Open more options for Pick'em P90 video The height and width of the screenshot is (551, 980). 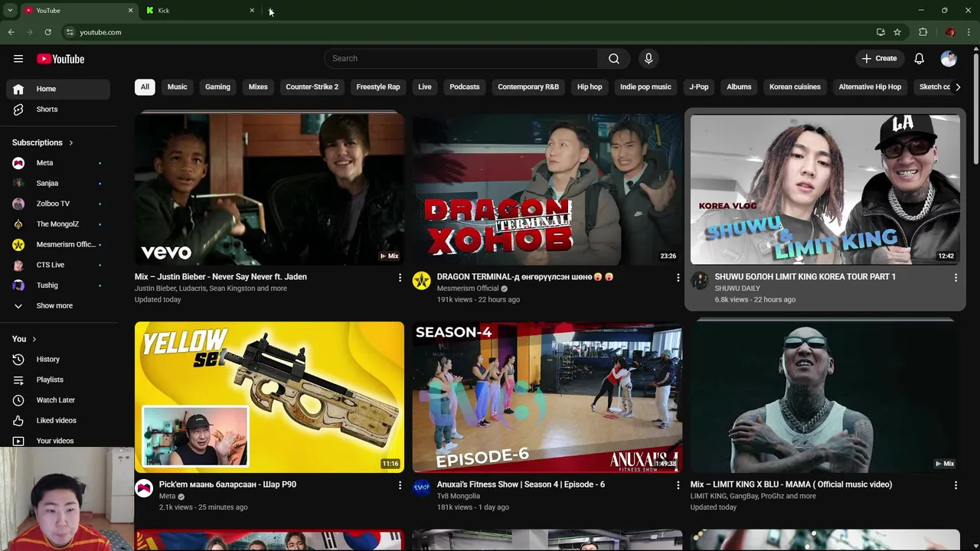click(x=400, y=485)
